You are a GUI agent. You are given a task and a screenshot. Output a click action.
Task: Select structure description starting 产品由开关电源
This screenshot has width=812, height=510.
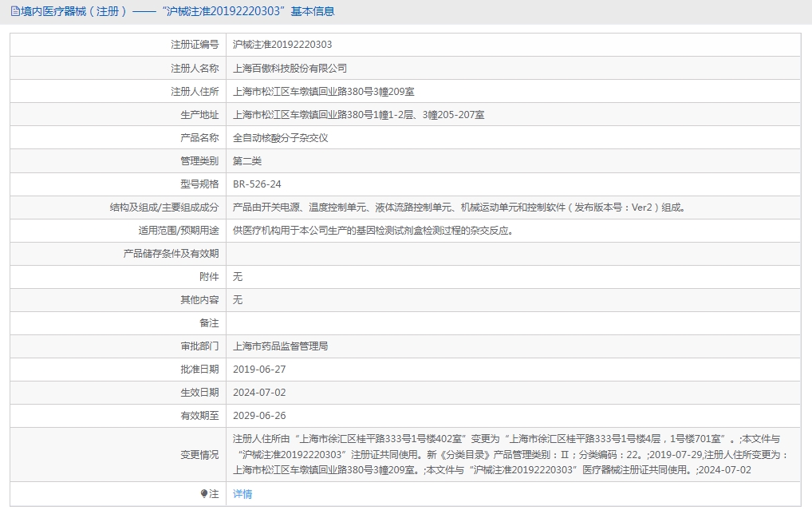[x=459, y=208]
